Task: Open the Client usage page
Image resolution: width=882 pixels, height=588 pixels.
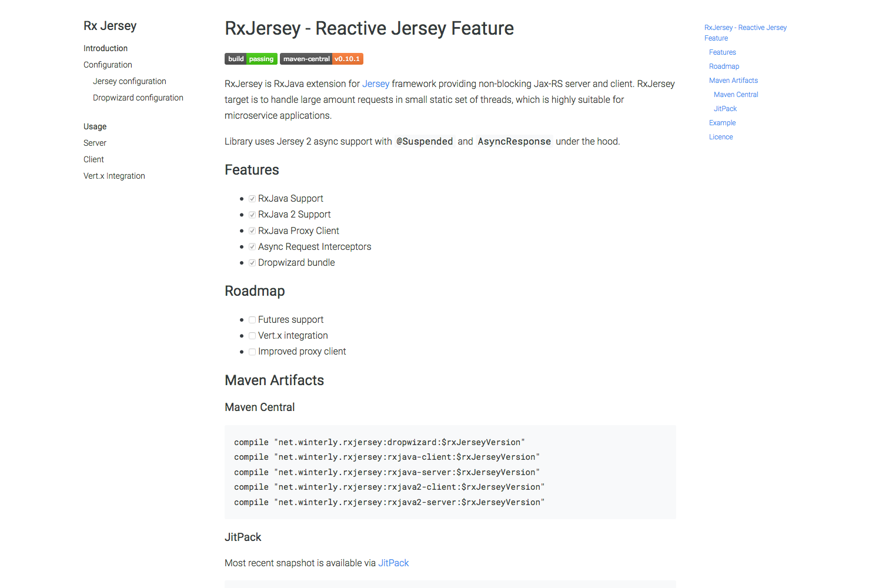Action: pyautogui.click(x=93, y=159)
